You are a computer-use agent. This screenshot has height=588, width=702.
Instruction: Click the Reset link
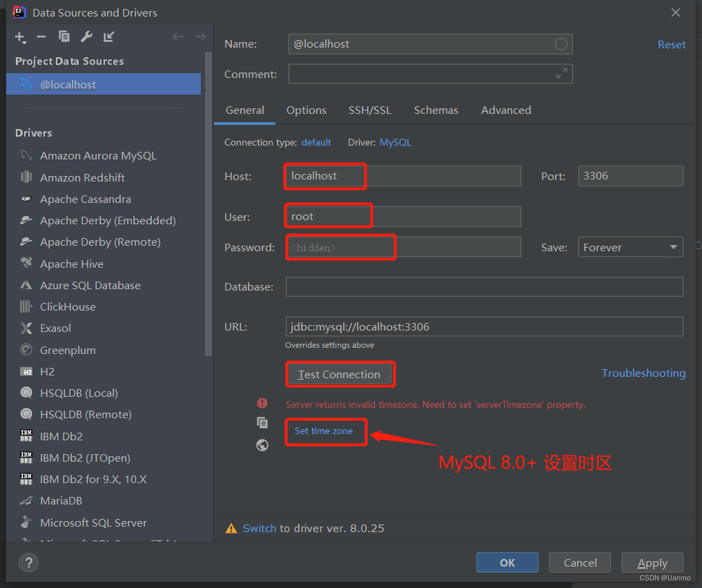click(x=672, y=45)
